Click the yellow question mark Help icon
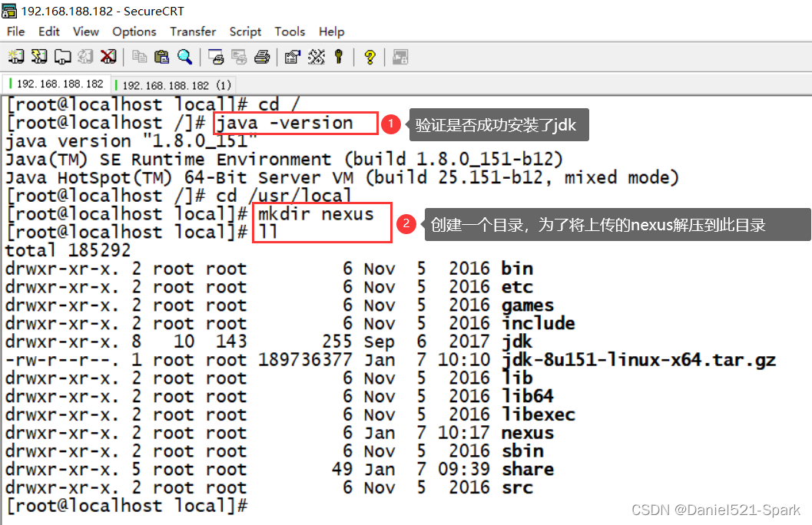Screen dimensions: 812x525 (x=370, y=57)
